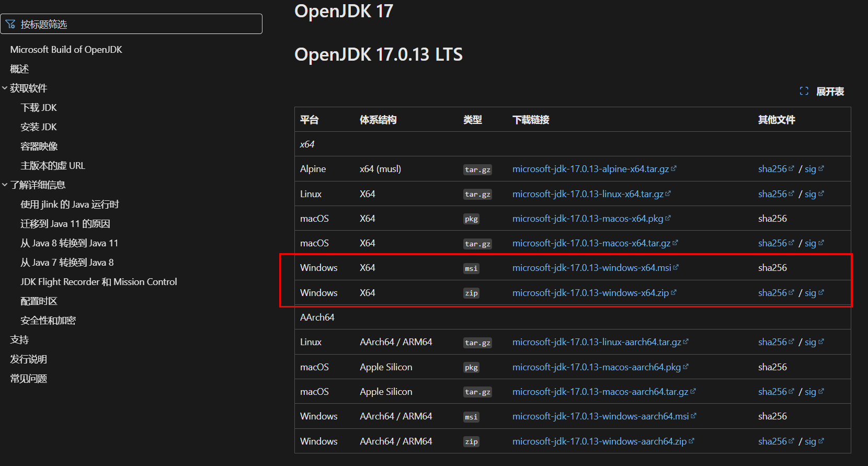Download microsoft-jdk-17.0.13-windows-aarch64.msi
The width and height of the screenshot is (868, 466).
pyautogui.click(x=604, y=416)
